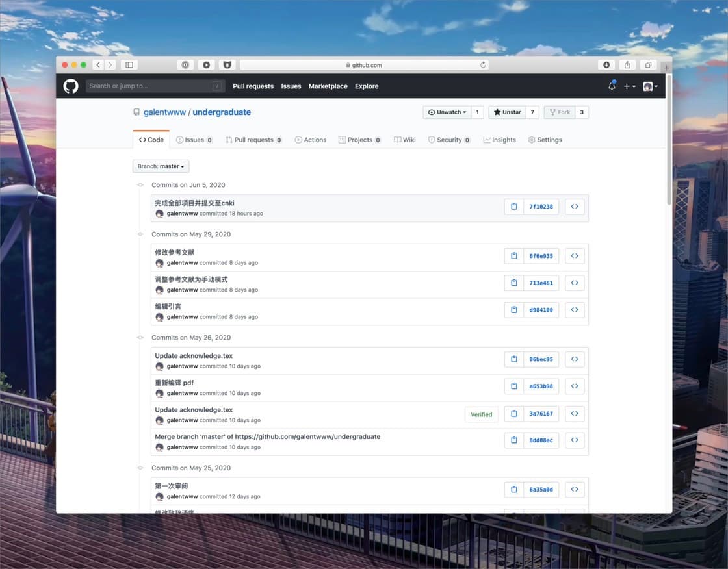This screenshot has height=569, width=728.
Task: Browse repository at commit 6f0e935 code icon
Action: click(x=575, y=256)
